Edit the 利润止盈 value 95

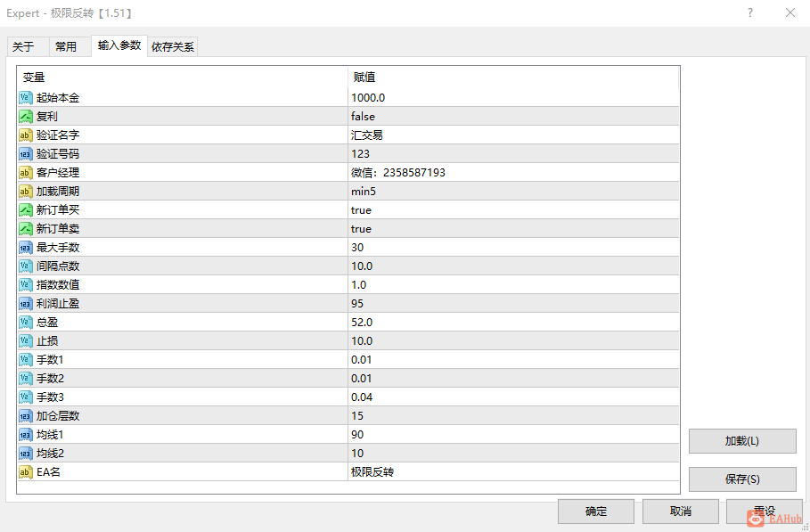pos(513,304)
